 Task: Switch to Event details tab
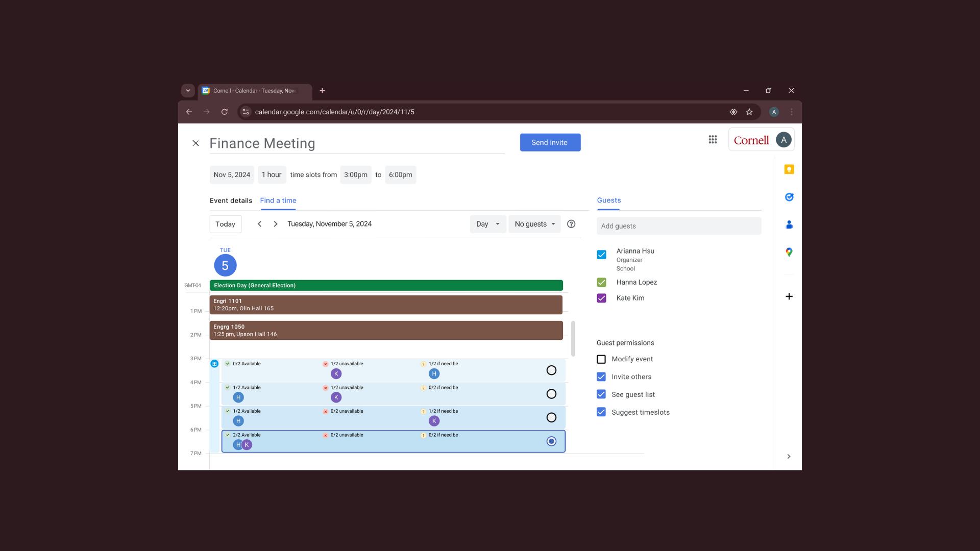point(231,201)
